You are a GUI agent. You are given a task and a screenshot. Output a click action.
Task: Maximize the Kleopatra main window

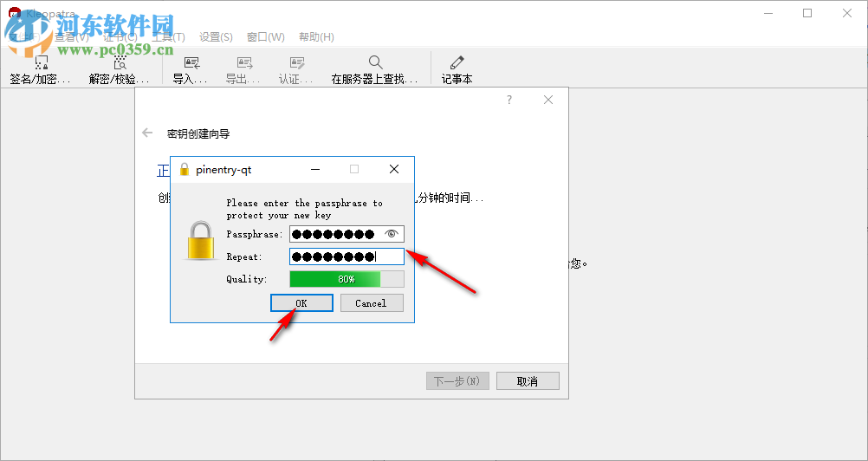point(807,13)
